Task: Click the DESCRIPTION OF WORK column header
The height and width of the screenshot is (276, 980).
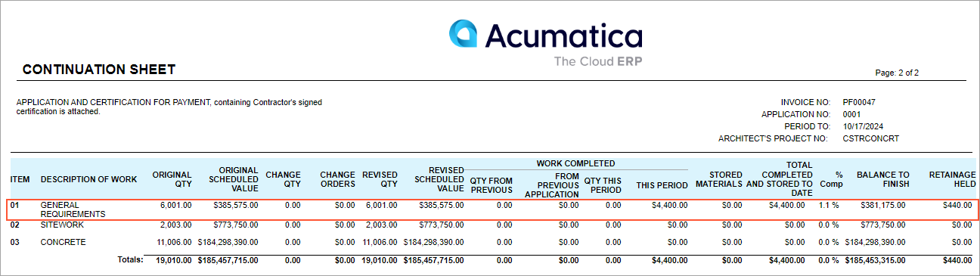Action: 89,179
